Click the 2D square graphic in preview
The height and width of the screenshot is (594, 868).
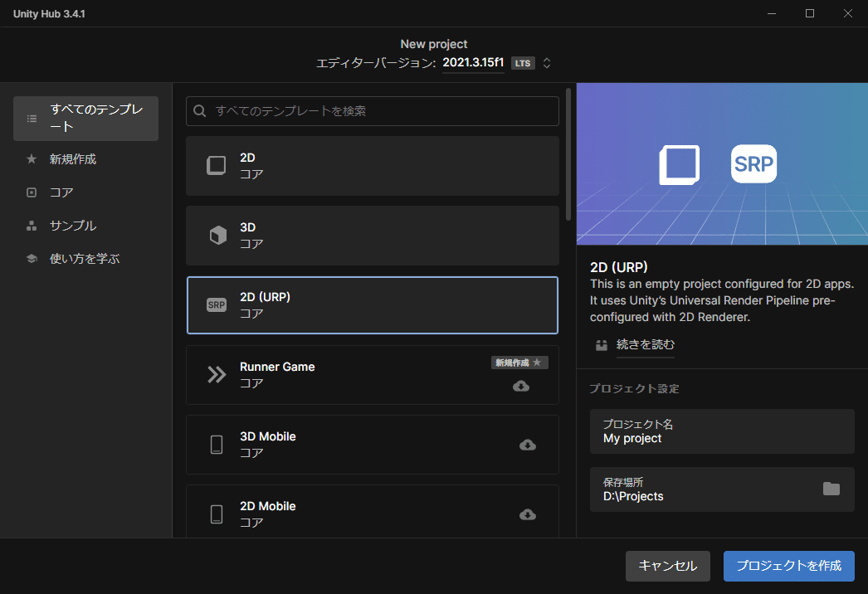coord(680,165)
